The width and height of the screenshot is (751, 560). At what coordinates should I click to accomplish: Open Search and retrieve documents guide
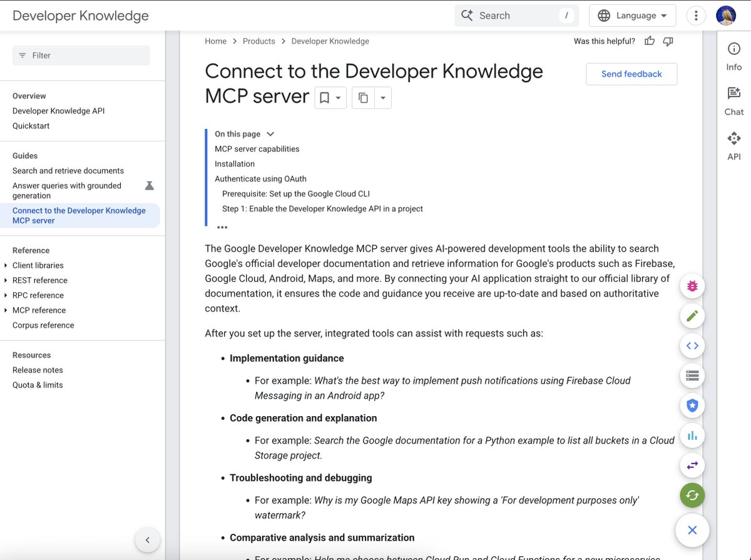tap(68, 171)
